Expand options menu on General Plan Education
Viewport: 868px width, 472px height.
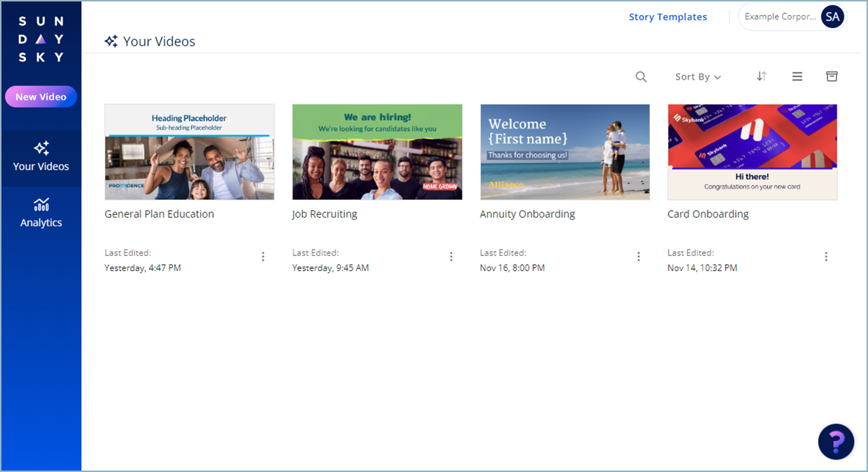point(263,256)
